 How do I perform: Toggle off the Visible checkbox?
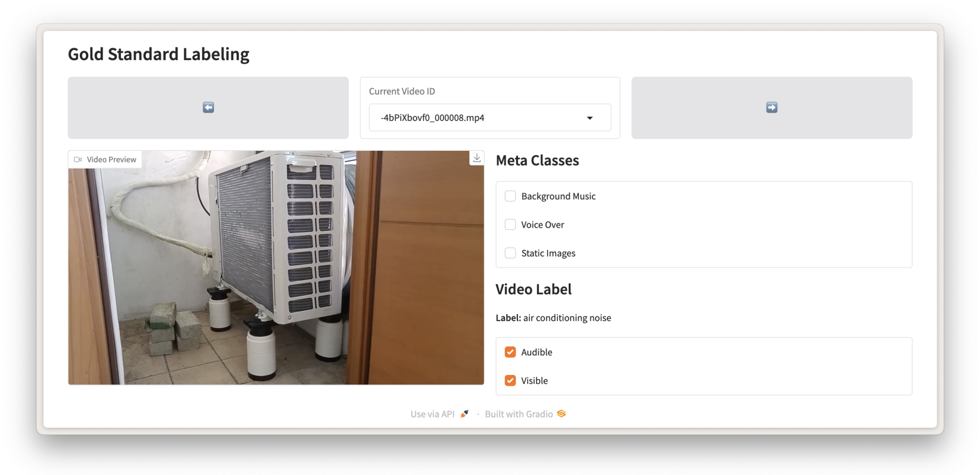pyautogui.click(x=510, y=381)
